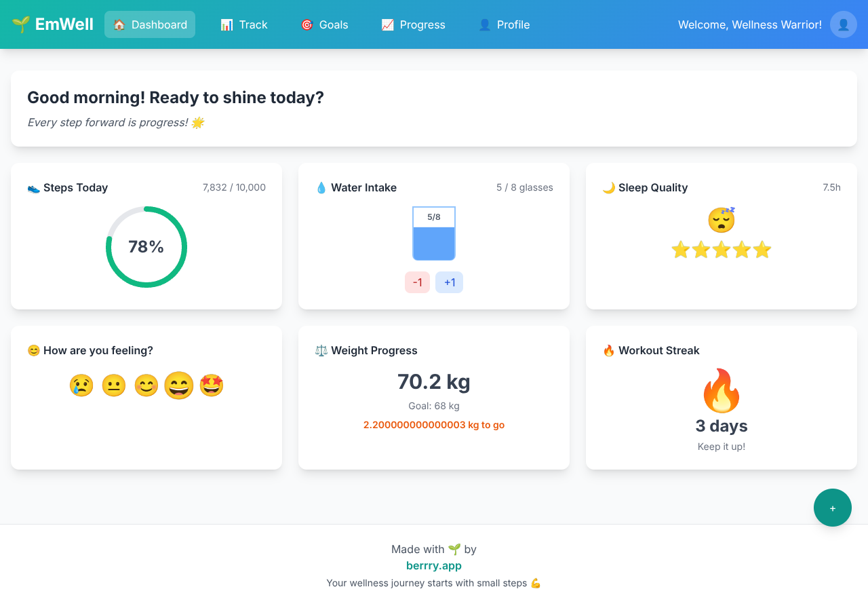Click the user profile avatar icon
Viewport: 868px width, 606px height.
pos(843,24)
